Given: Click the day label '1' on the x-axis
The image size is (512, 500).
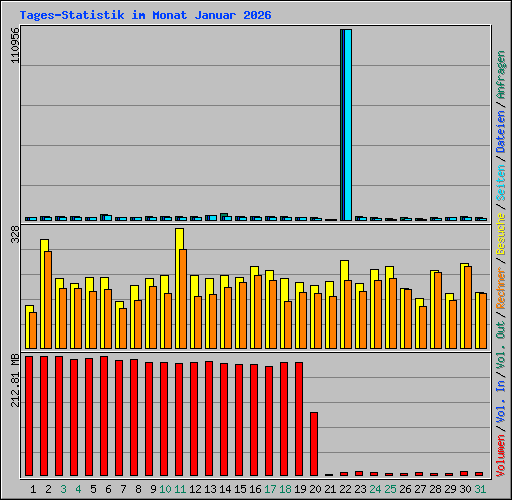Looking at the screenshot, I should [33, 489].
